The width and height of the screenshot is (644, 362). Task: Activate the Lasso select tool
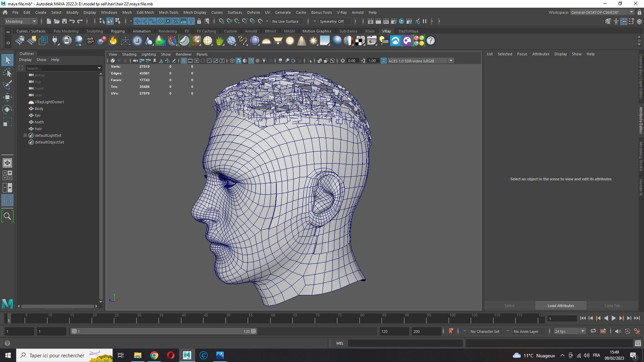[7, 72]
